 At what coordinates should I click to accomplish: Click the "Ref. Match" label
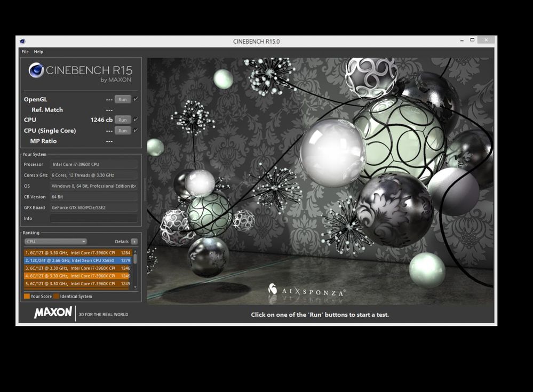coord(47,110)
